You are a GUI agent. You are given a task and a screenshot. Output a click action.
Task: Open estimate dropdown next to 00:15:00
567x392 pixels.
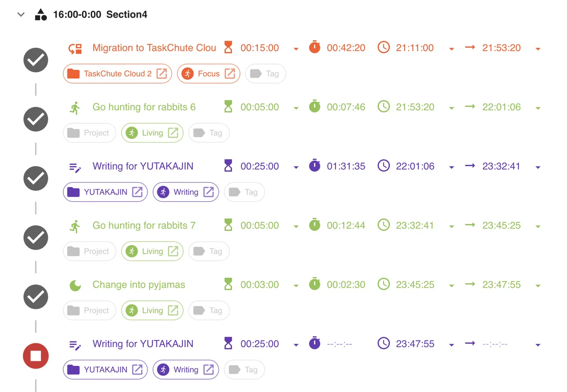(296, 49)
